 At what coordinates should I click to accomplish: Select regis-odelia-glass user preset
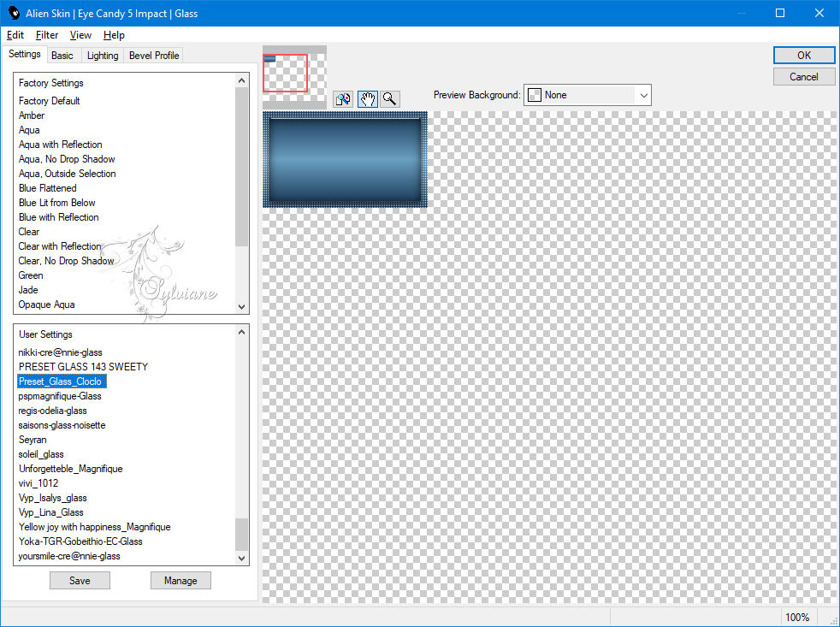click(52, 411)
